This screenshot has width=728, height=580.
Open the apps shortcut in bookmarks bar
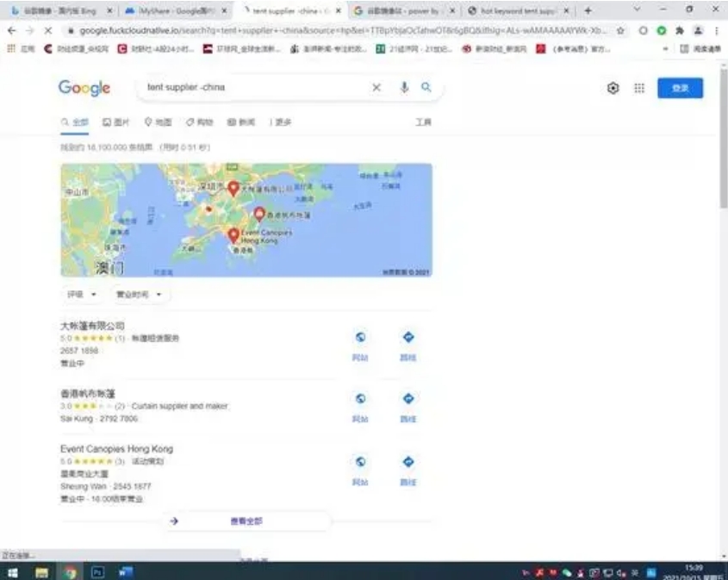click(x=19, y=49)
